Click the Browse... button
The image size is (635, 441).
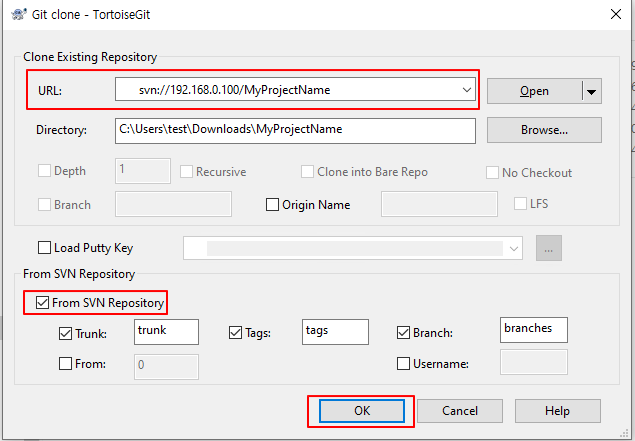544,130
